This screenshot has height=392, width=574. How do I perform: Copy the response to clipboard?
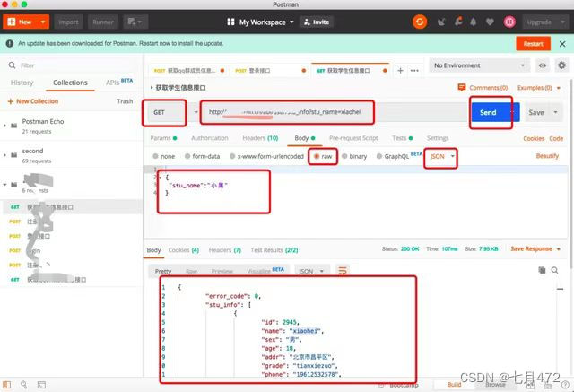point(542,270)
